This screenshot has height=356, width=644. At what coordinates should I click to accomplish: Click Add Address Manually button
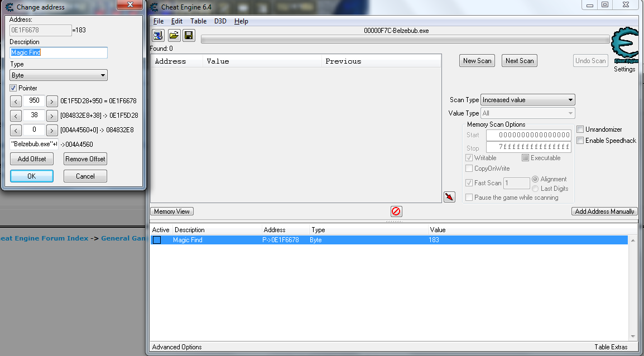604,211
